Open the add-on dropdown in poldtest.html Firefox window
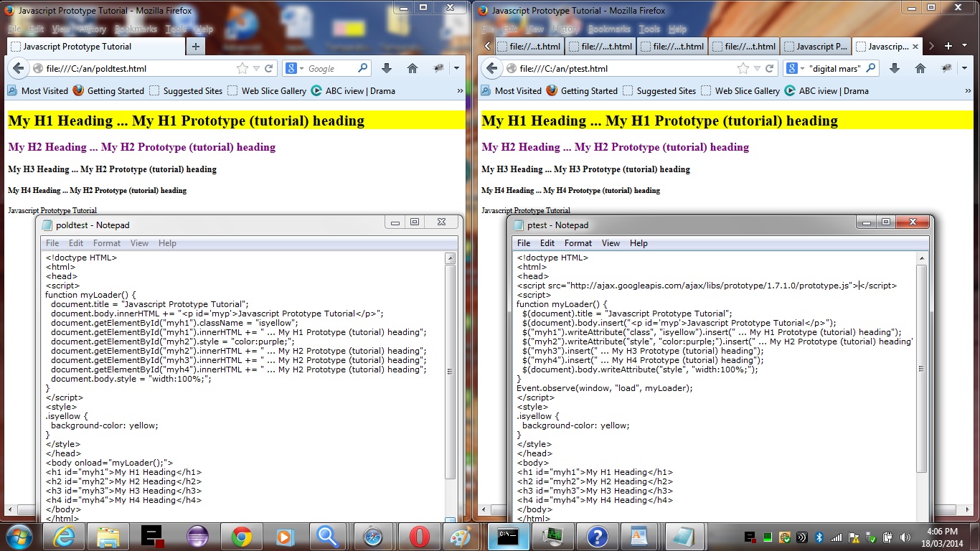 pos(456,69)
